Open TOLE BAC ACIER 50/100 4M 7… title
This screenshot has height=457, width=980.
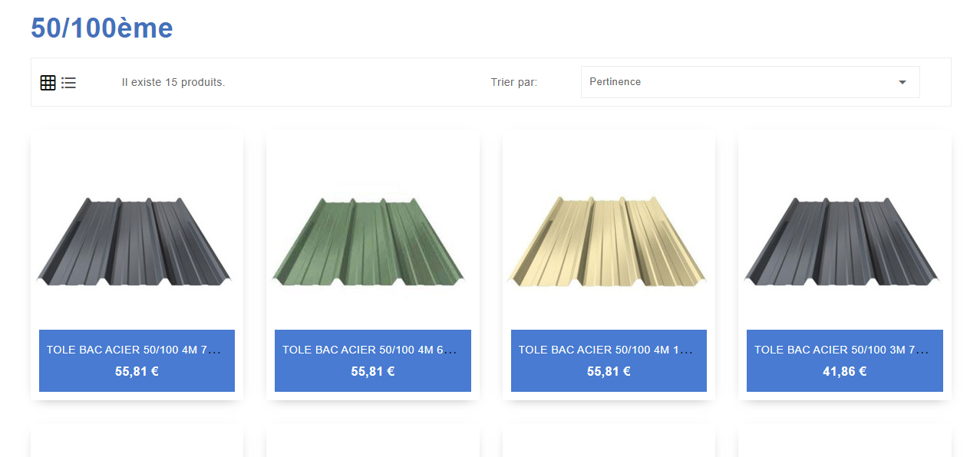pyautogui.click(x=134, y=350)
